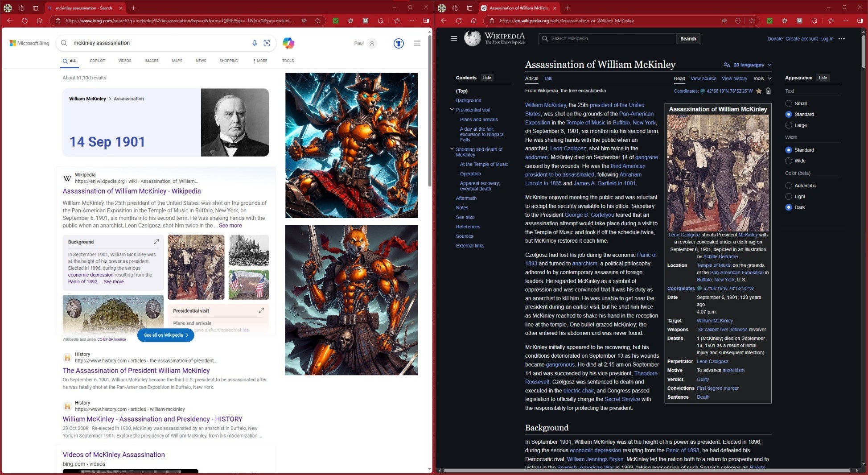The width and height of the screenshot is (868, 475).
Task: Select Dark color mode
Action: [788, 207]
